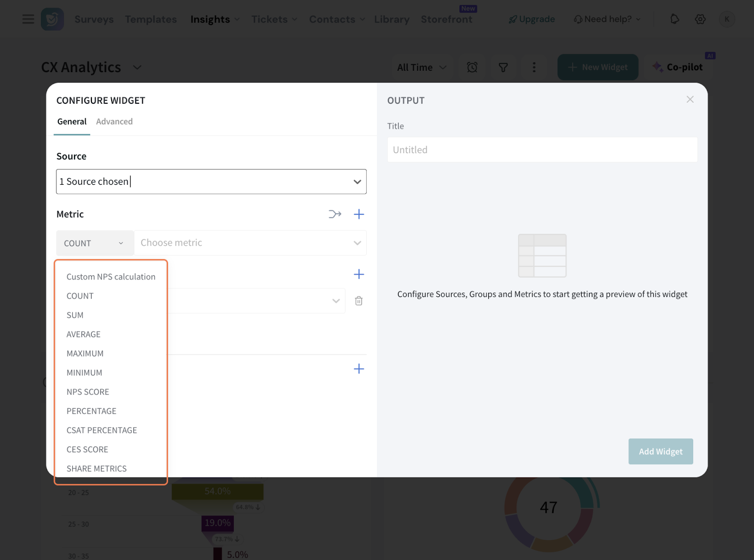The height and width of the screenshot is (560, 754).
Task: Delete the group row using trash icon
Action: [359, 301]
